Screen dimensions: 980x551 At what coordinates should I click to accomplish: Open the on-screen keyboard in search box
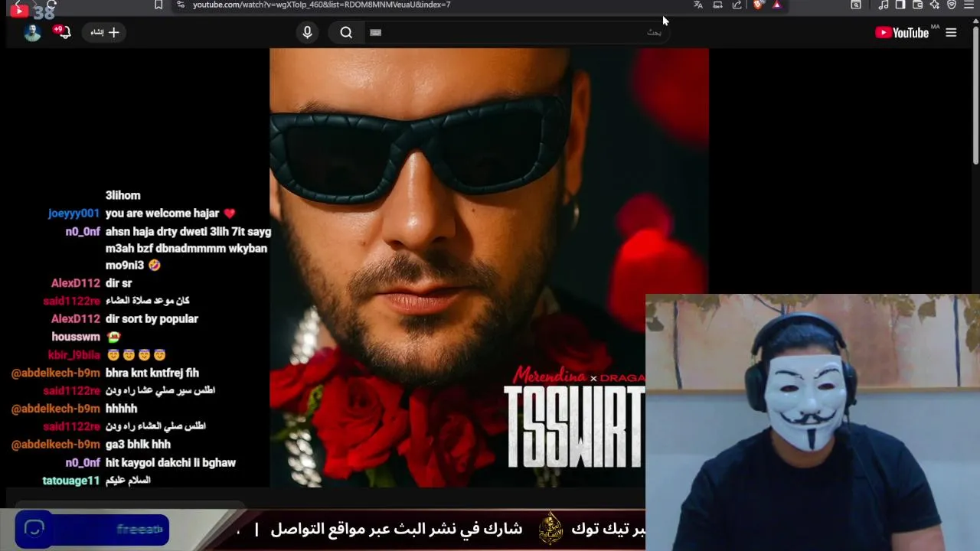tap(375, 32)
